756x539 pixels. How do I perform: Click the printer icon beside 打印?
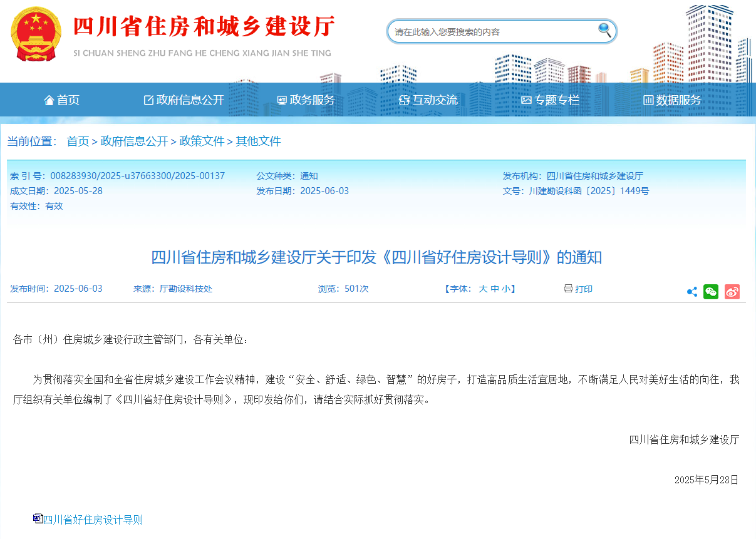click(568, 289)
